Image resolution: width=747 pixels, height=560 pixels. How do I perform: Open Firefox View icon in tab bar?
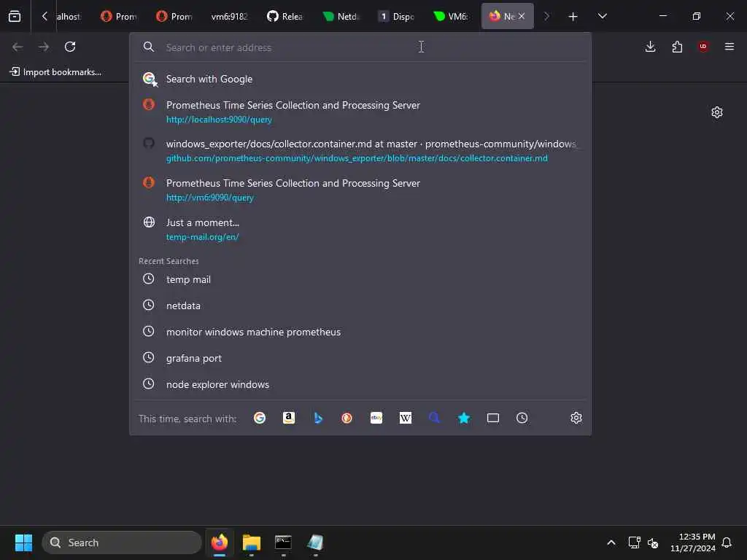coord(15,16)
